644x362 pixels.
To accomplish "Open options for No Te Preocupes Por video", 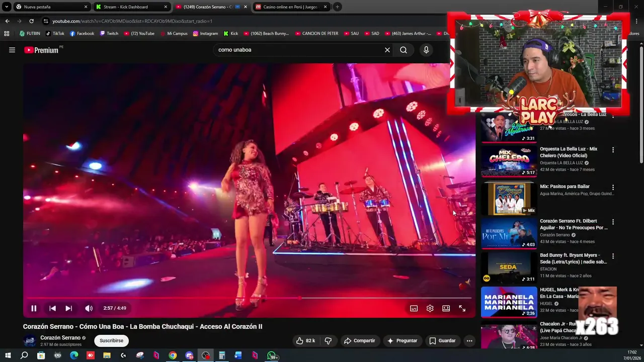I will [x=613, y=222].
